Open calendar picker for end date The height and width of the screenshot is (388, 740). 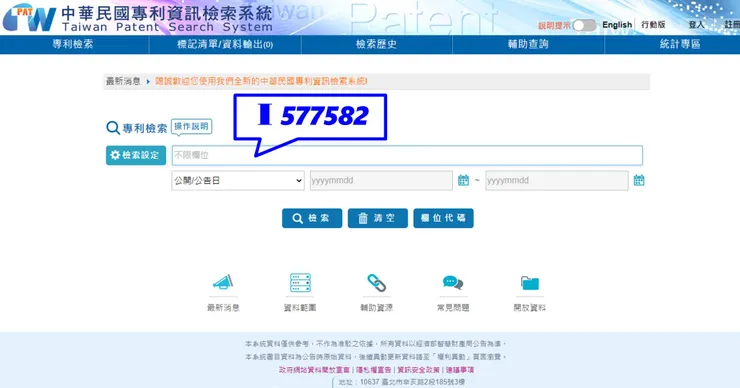pyautogui.click(x=639, y=180)
